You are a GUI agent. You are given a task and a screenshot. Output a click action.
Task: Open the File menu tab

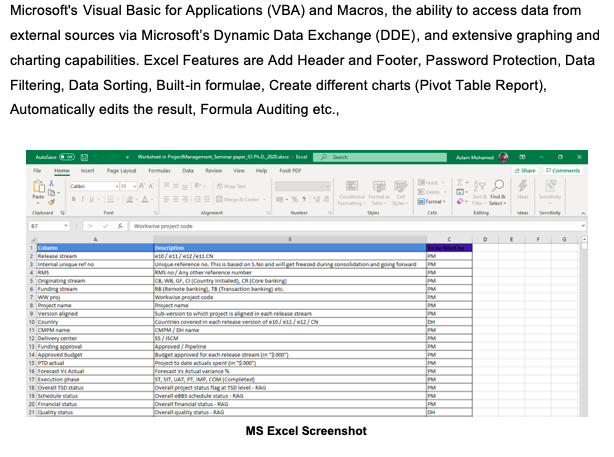[37, 171]
